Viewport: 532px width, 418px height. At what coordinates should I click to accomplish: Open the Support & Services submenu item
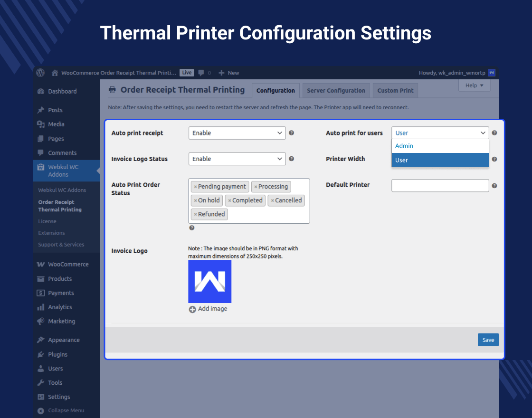[61, 245]
